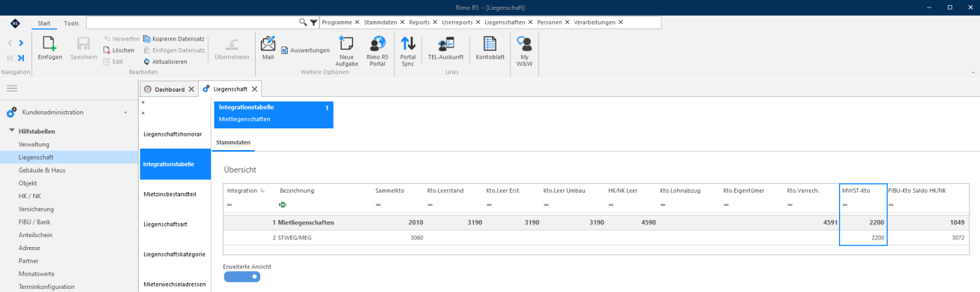
Task: Go to the next record arrow
Action: tap(21, 44)
